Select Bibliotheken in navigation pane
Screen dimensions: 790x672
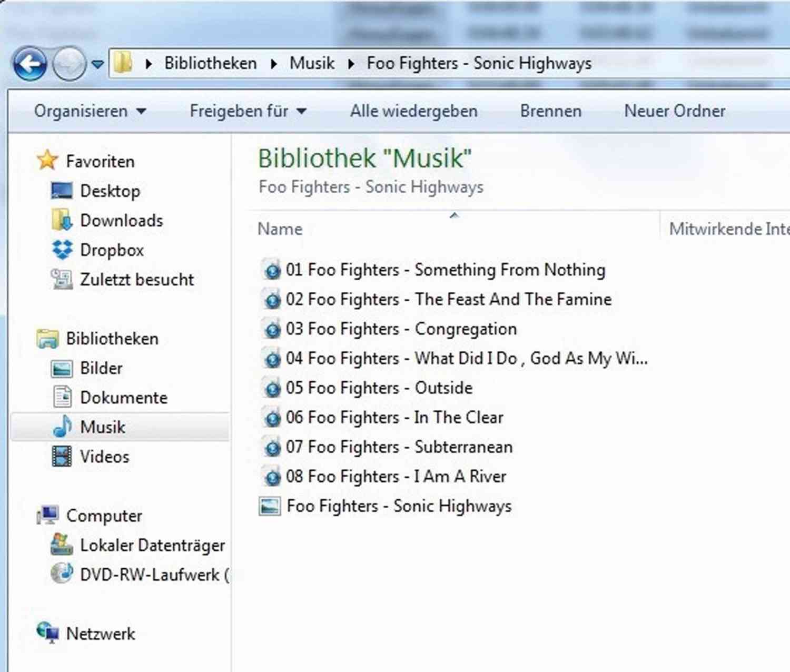click(112, 339)
